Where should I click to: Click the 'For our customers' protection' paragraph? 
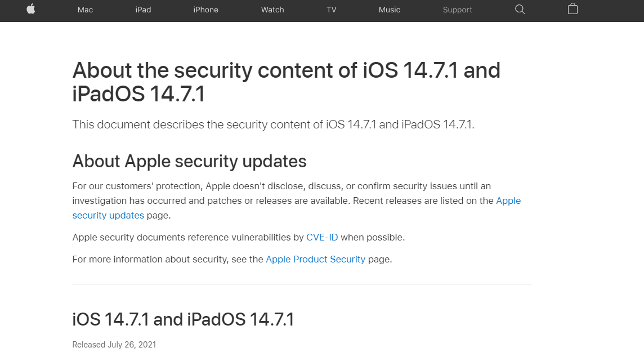coord(297,201)
